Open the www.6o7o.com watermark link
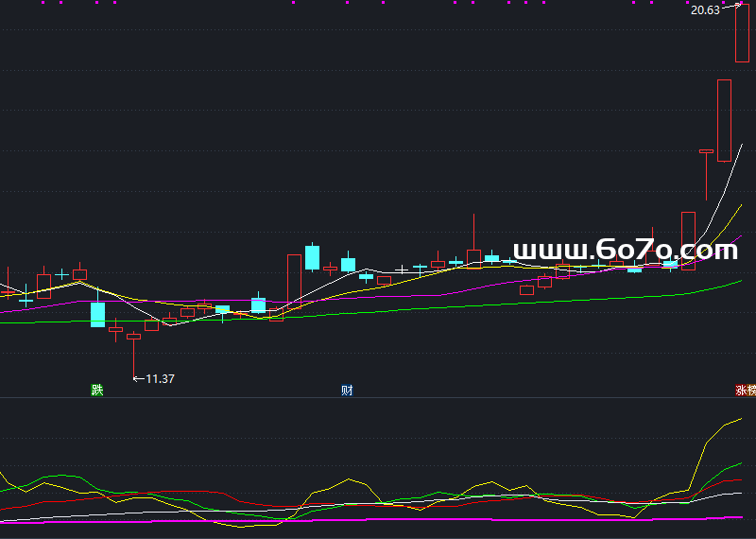The height and width of the screenshot is (539, 756). 625,251
